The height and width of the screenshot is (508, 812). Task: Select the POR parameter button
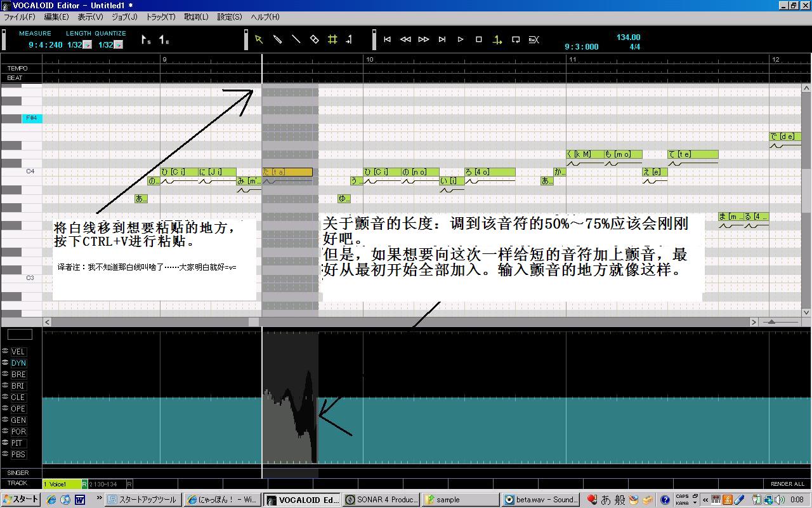click(18, 432)
